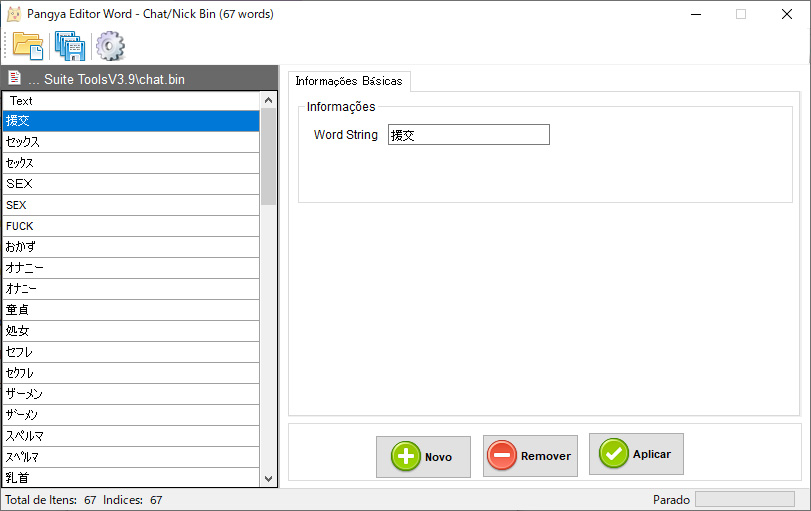Click the scroll down arrow of word list
The width and height of the screenshot is (811, 511).
click(x=268, y=478)
